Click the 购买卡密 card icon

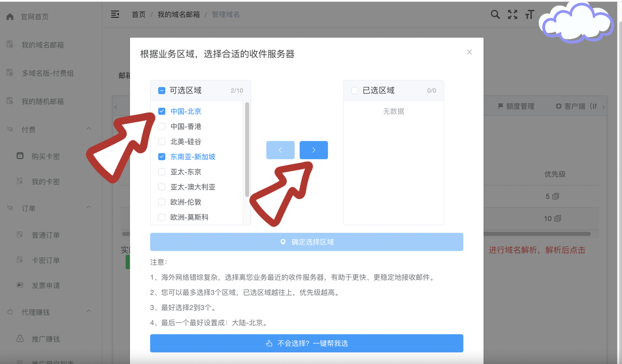pos(20,156)
